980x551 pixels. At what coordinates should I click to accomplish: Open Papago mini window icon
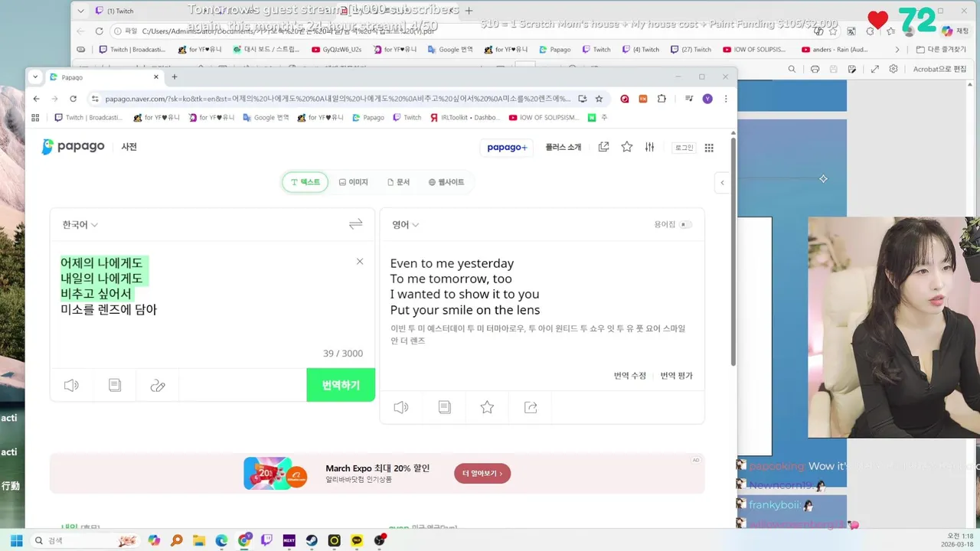point(603,147)
